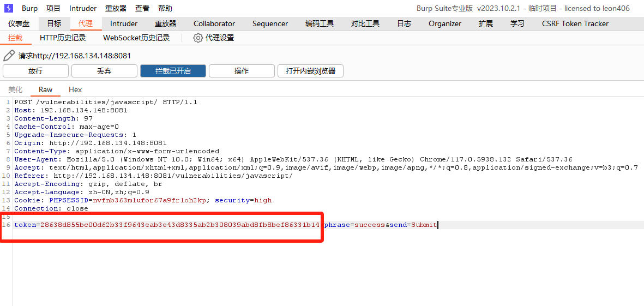Open 代理设置 proxy settings

click(x=220, y=38)
